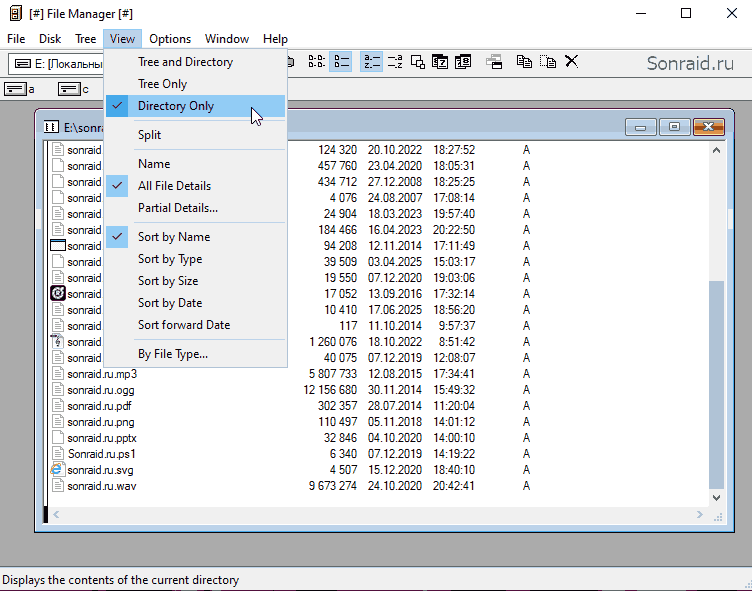Screen dimensions: 752x591
Task: Click the horizontal scrollbar left arrow
Action: pos(56,515)
